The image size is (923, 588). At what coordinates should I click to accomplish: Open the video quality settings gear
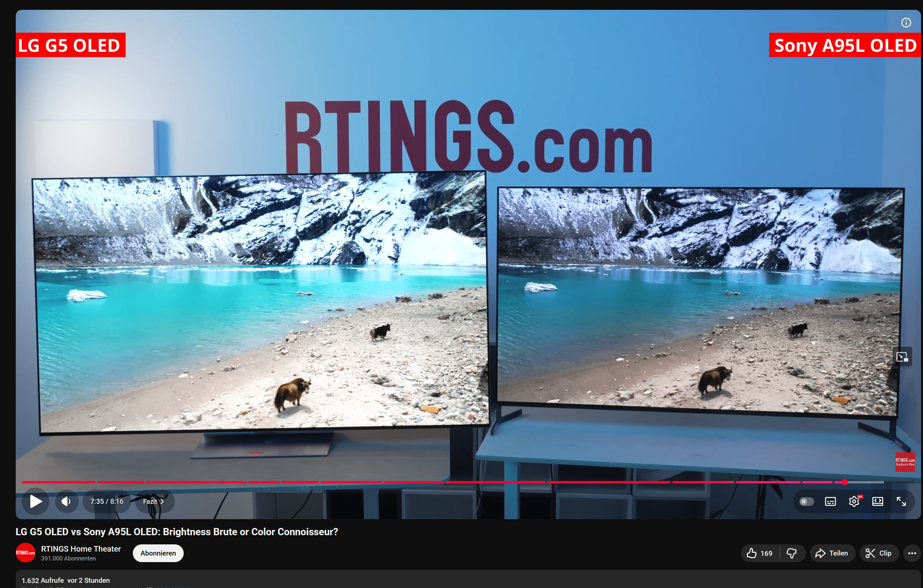(854, 501)
